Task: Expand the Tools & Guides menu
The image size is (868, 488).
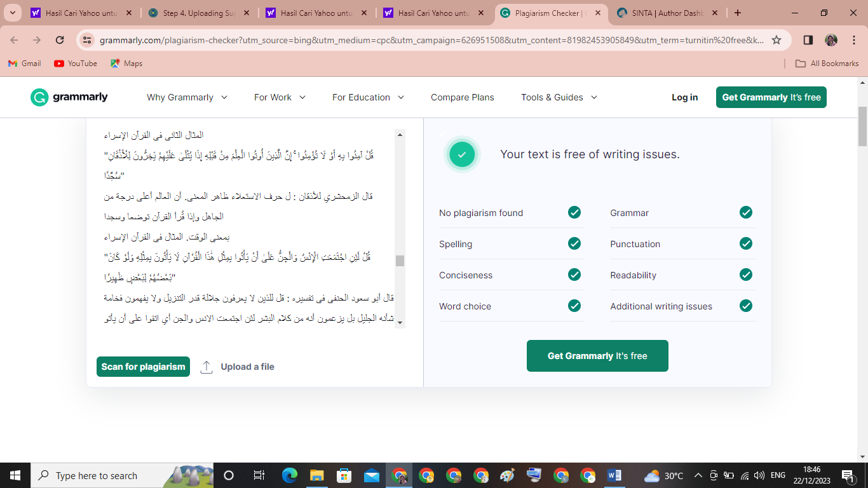Action: coord(559,97)
